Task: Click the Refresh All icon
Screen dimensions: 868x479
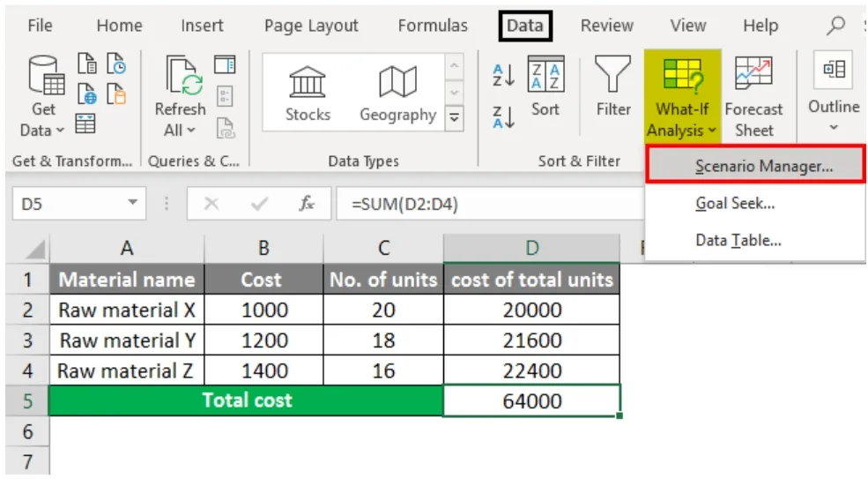Action: [x=184, y=77]
